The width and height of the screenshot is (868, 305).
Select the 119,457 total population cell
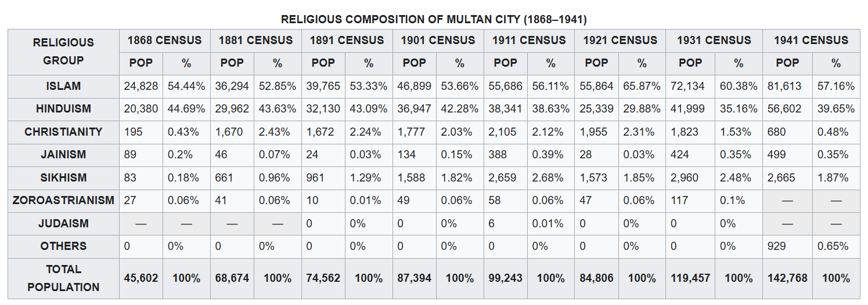(690, 278)
